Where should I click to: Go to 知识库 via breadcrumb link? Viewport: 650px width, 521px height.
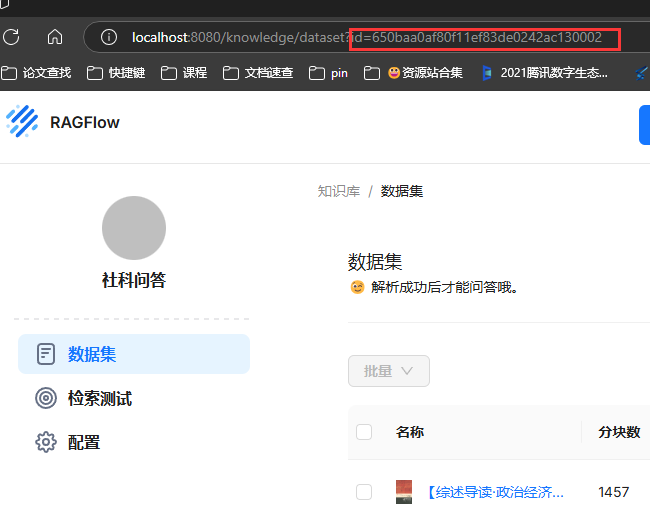tap(338, 191)
